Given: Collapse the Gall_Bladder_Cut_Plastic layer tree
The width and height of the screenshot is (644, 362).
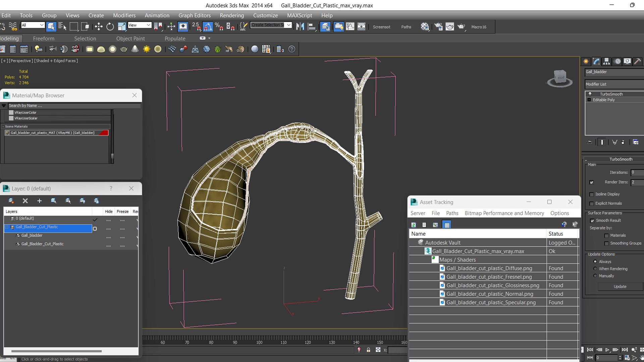Looking at the screenshot, I should (6, 227).
